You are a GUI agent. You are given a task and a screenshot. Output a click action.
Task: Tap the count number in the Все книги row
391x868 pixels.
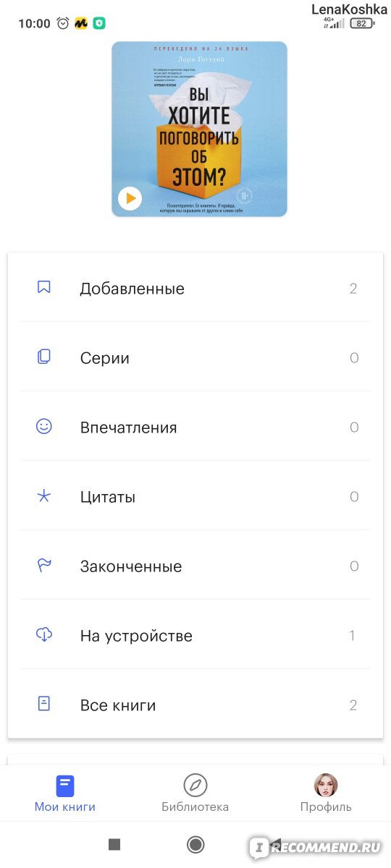pos(353,705)
